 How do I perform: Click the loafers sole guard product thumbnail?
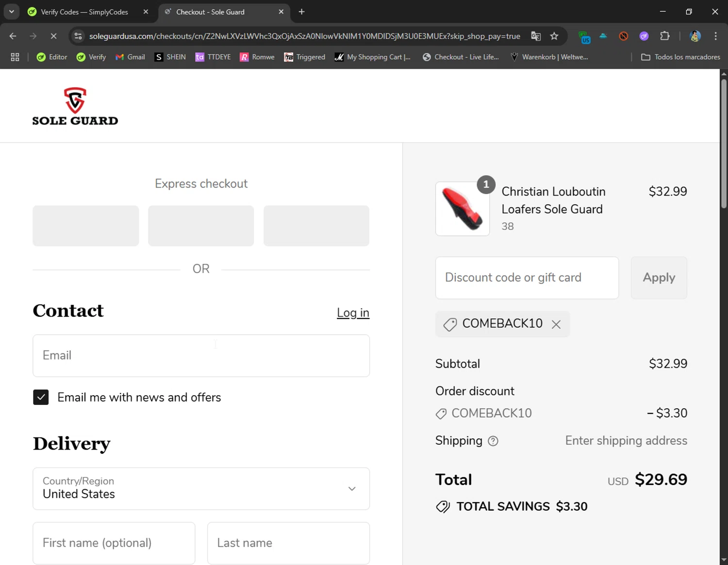(x=463, y=209)
